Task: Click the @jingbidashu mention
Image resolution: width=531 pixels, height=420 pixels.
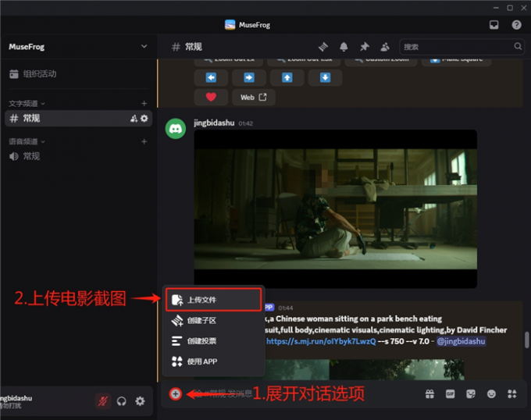Action: (x=462, y=341)
